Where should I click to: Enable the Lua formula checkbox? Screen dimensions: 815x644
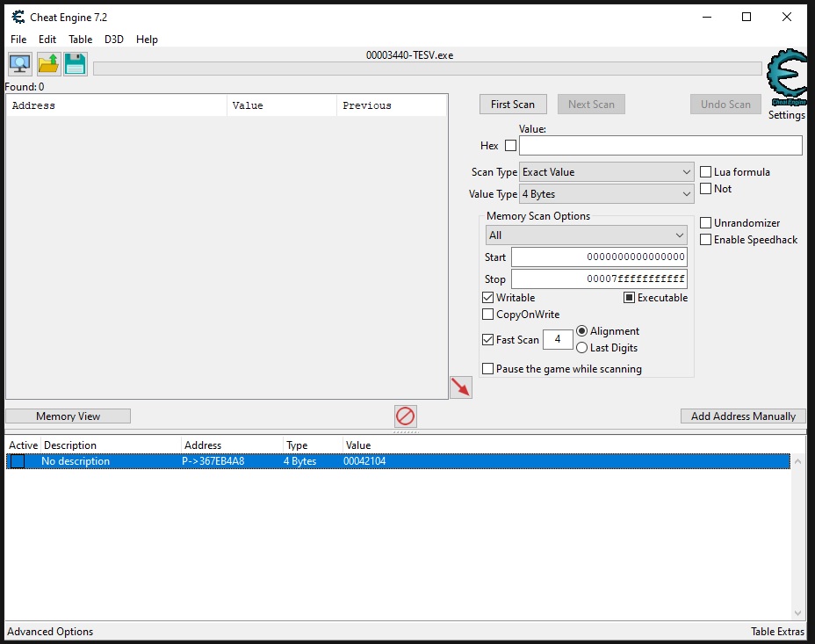point(705,172)
